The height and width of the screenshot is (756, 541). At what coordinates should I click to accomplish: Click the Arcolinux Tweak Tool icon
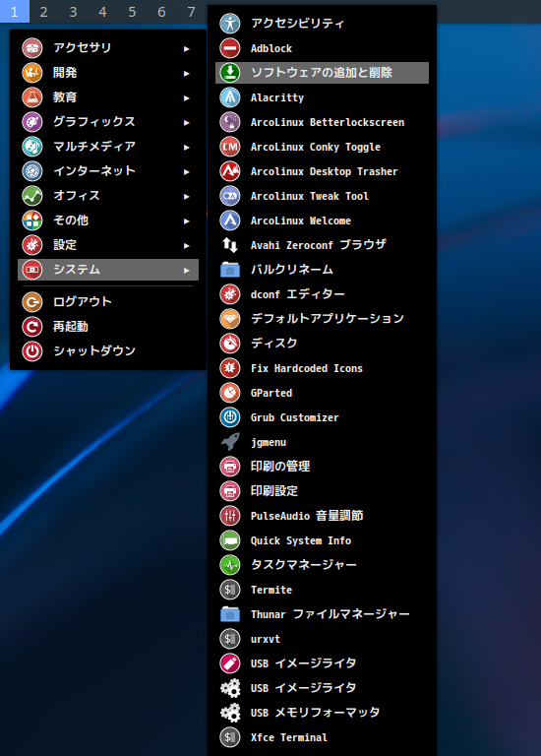pyautogui.click(x=230, y=196)
